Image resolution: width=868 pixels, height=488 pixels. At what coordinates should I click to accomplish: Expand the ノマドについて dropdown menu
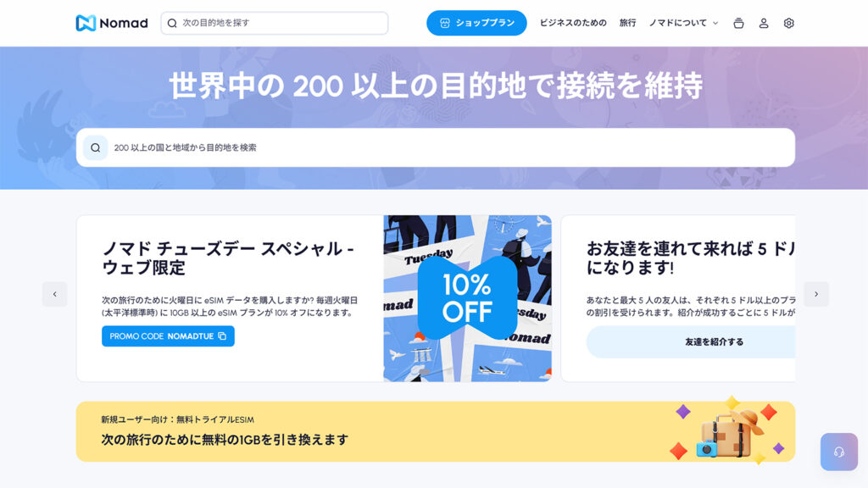coord(684,23)
